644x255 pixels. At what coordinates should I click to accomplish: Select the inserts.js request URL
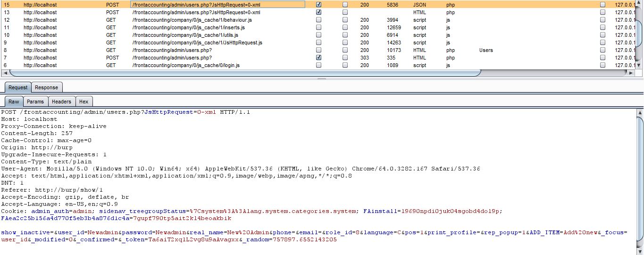click(x=189, y=27)
